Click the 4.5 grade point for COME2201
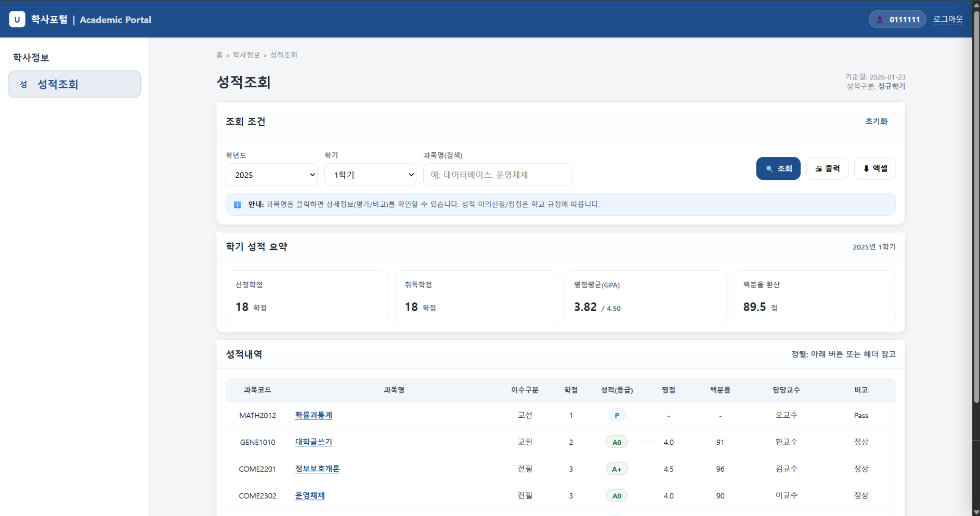Image resolution: width=980 pixels, height=516 pixels. pos(669,469)
